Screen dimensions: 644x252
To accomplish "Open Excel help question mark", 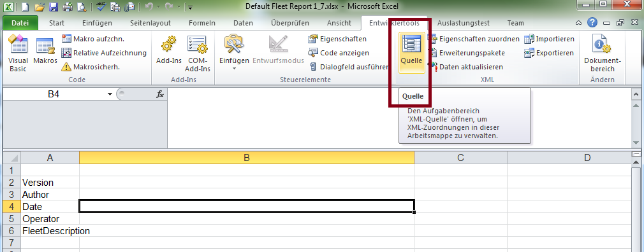I will (x=592, y=23).
